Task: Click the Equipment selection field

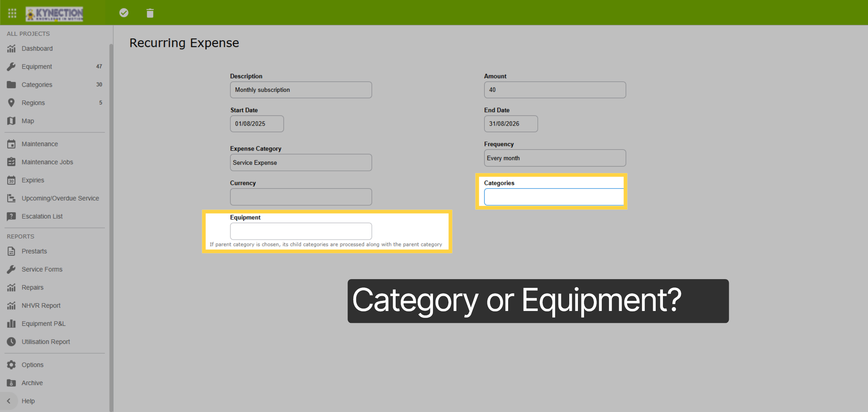Action: (301, 231)
